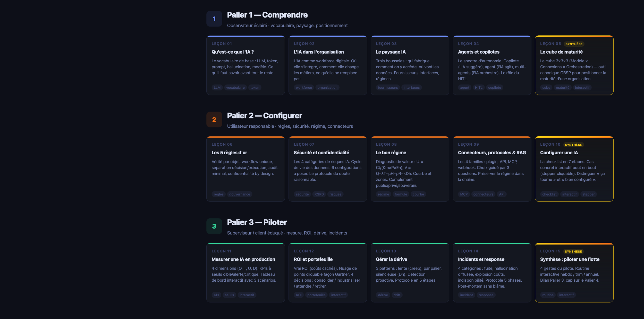Open Les 5 règles d'or lesson
Viewport: 644px width, 319px height.
point(245,169)
